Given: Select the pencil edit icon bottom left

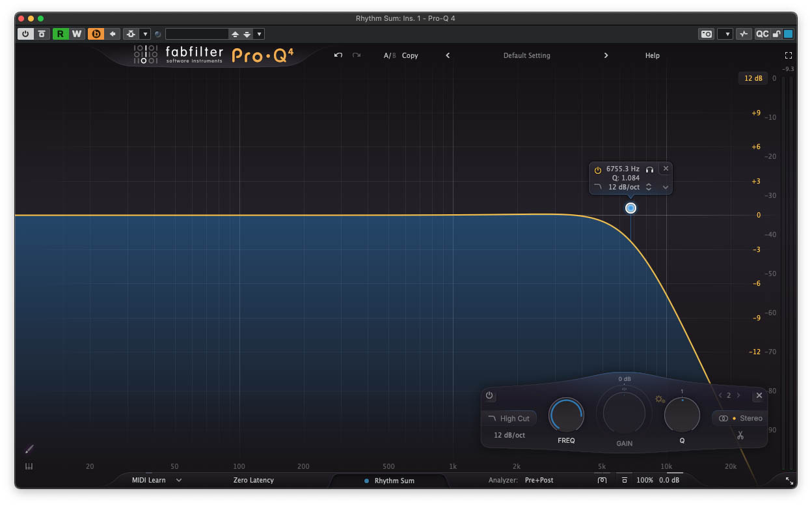Looking at the screenshot, I should click(29, 449).
